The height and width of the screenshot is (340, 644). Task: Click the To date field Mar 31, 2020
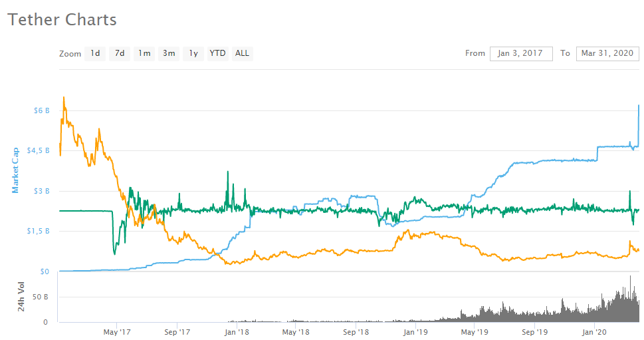click(x=607, y=53)
